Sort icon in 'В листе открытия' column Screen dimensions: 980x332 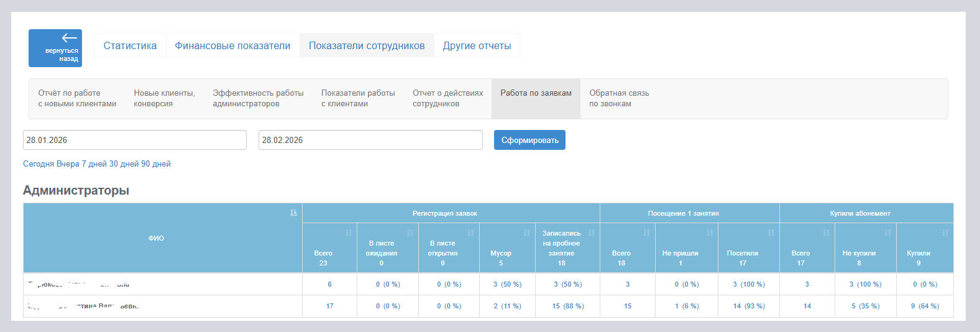coord(470,233)
